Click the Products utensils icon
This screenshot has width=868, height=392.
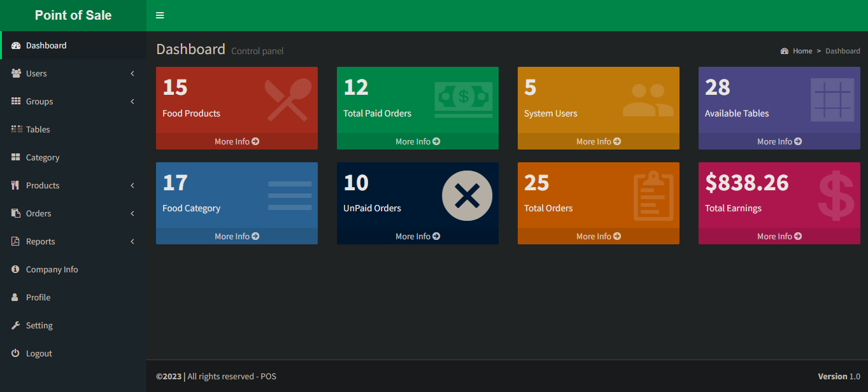tap(15, 185)
